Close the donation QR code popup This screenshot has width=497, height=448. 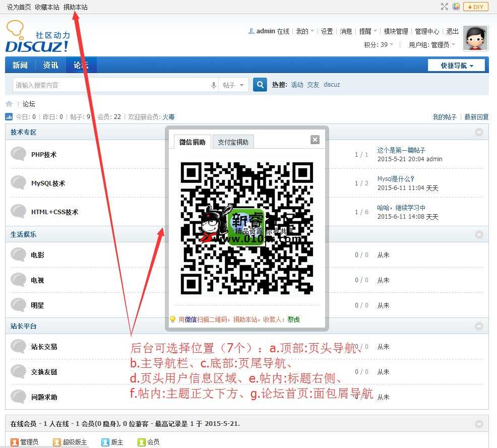tap(315, 140)
